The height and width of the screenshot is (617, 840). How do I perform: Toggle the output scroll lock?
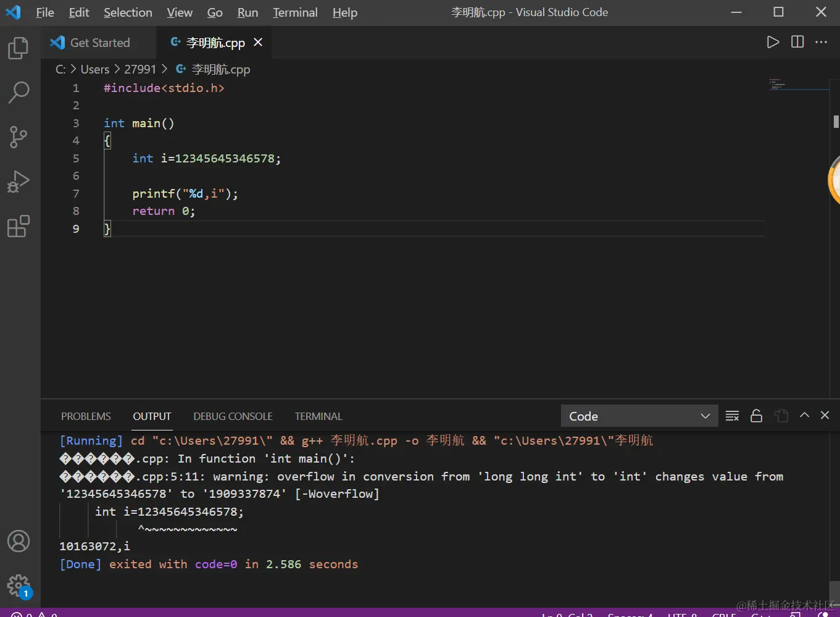756,416
